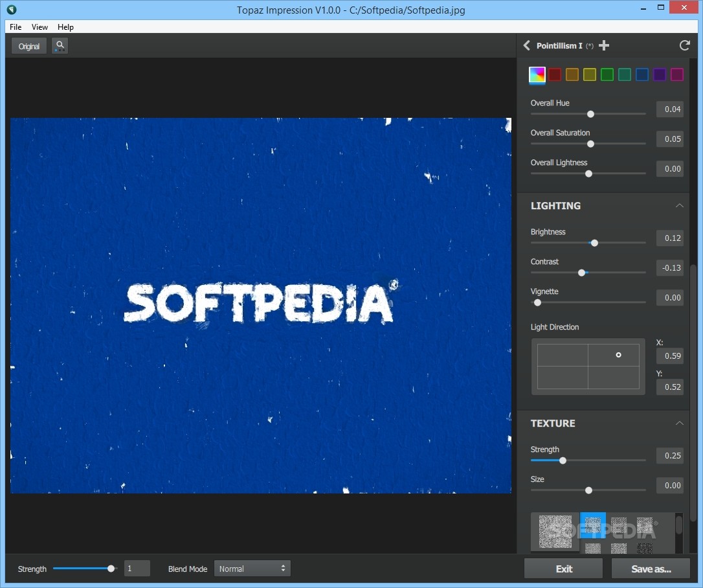Click the Softpedia image preview canvas
The width and height of the screenshot is (703, 588).
pos(260,306)
